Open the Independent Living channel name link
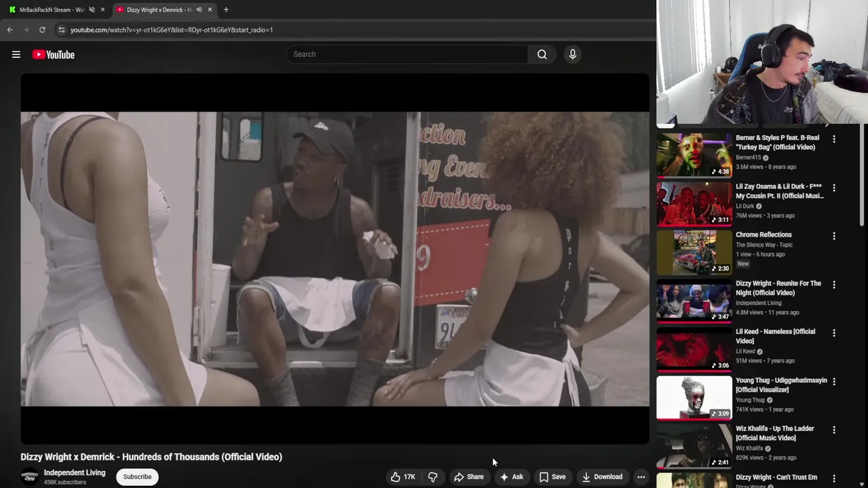Screen dimensions: 868x488 pyautogui.click(x=75, y=472)
